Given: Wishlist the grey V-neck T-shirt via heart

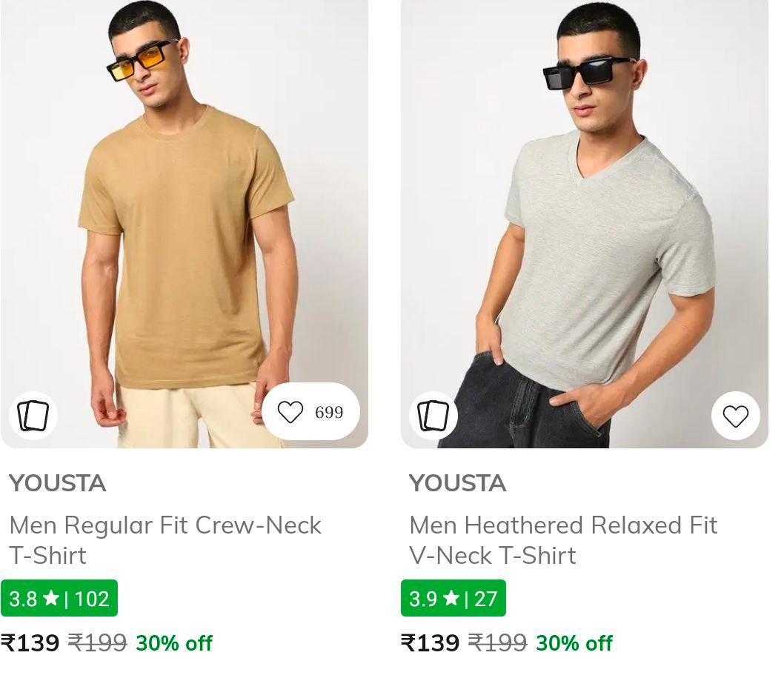Looking at the screenshot, I should click(735, 416).
